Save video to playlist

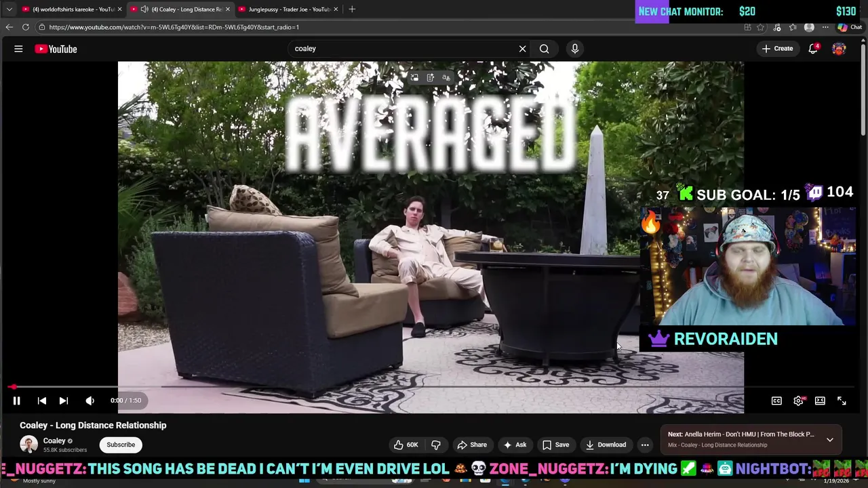tap(555, 445)
